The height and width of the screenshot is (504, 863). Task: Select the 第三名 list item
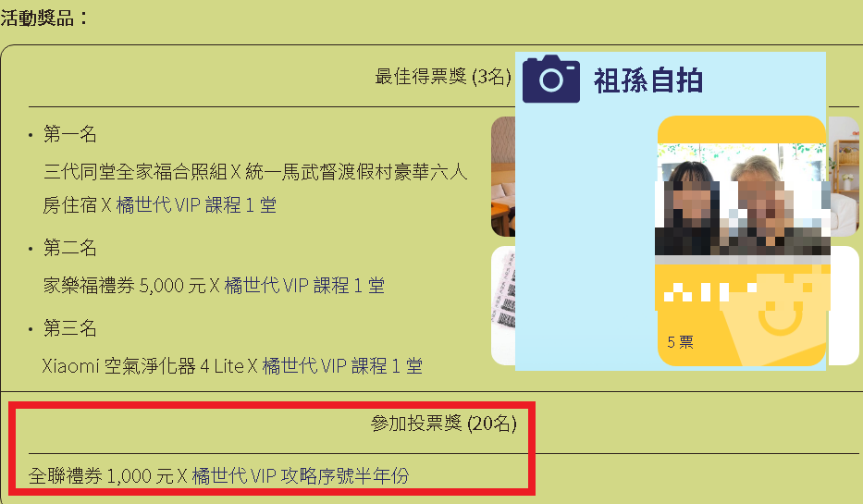coord(70,328)
